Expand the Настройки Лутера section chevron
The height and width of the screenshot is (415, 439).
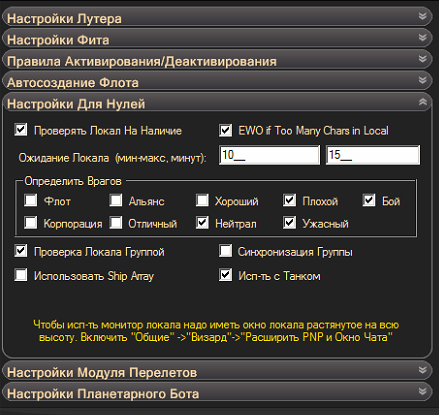[423, 16]
